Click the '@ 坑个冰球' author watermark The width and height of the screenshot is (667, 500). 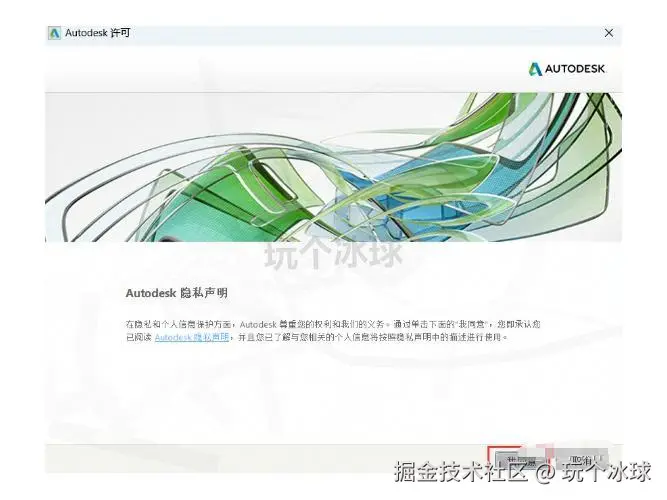pos(593,472)
